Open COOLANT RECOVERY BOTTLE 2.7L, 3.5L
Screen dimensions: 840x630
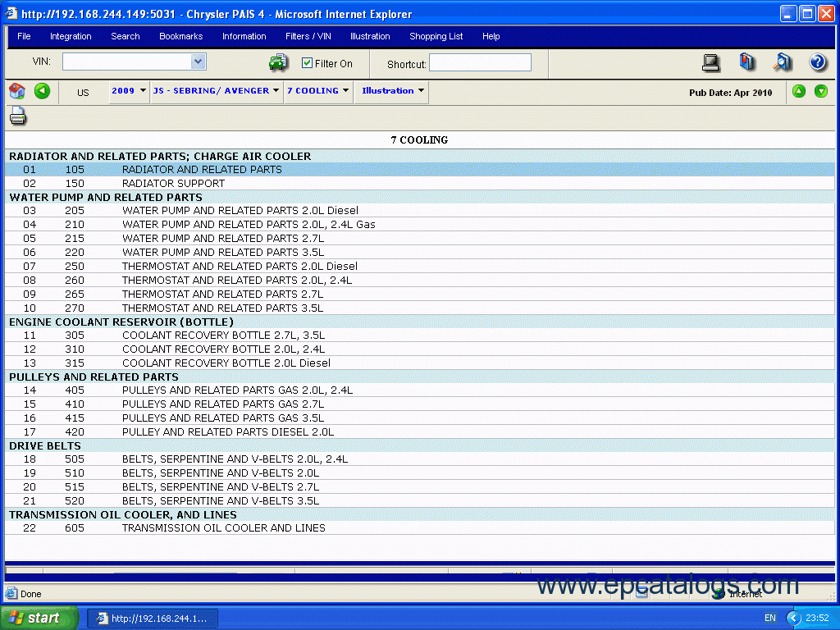point(419,336)
